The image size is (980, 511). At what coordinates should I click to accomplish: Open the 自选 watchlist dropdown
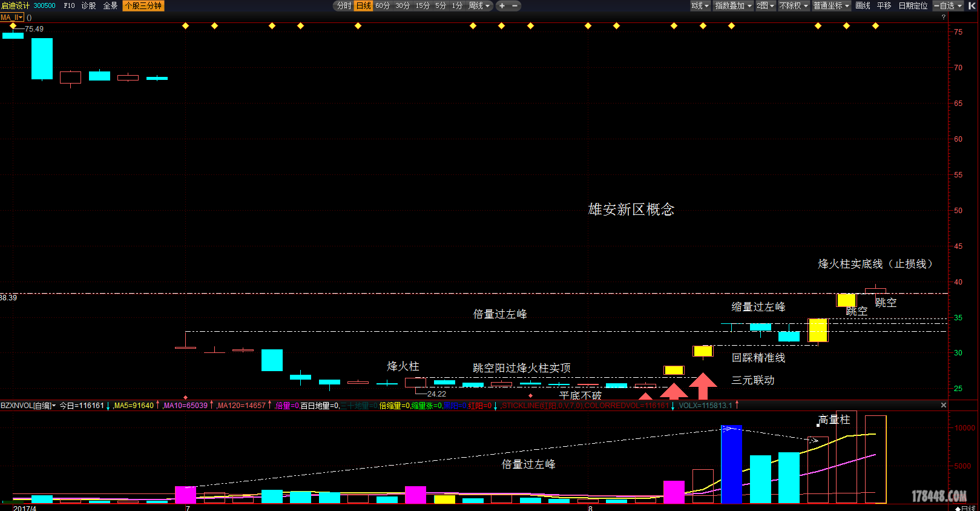click(x=949, y=5)
